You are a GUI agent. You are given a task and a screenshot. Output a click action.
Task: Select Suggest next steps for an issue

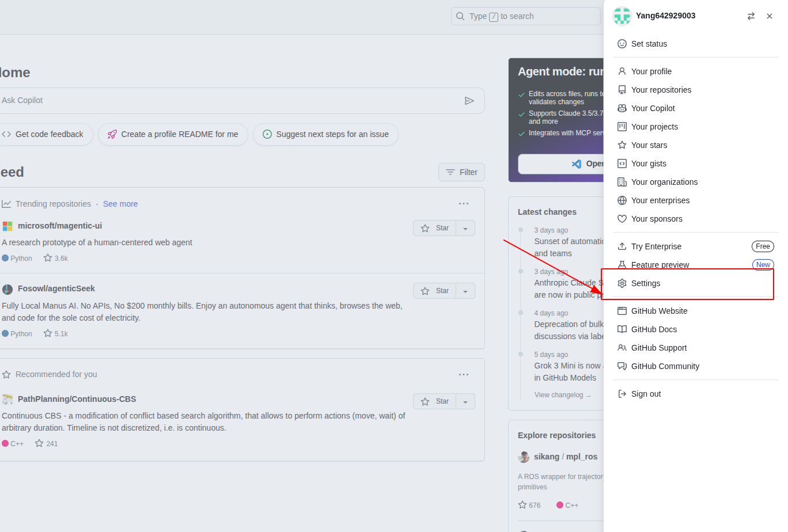point(325,134)
